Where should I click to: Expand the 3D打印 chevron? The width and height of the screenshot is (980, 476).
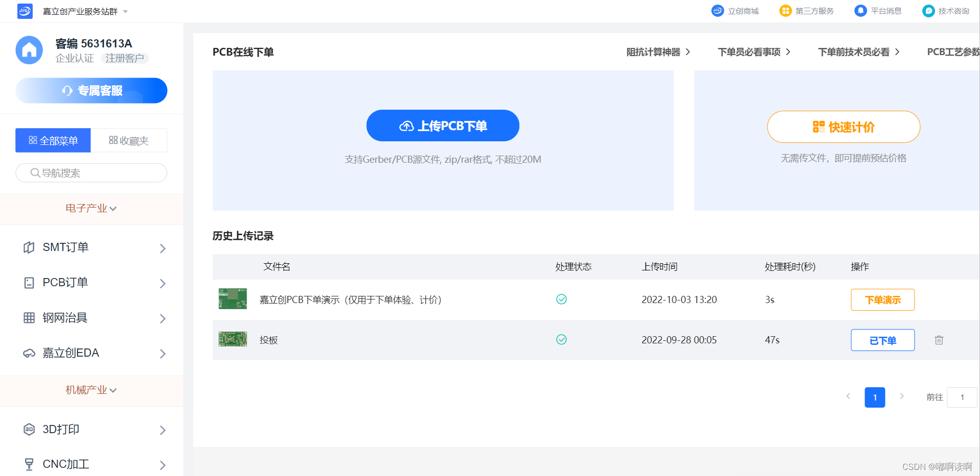tap(163, 430)
